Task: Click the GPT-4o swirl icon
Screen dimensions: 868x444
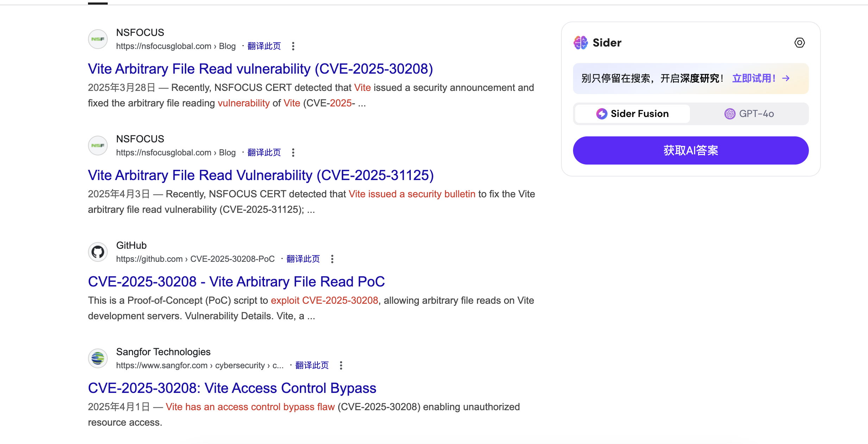Action: point(730,114)
